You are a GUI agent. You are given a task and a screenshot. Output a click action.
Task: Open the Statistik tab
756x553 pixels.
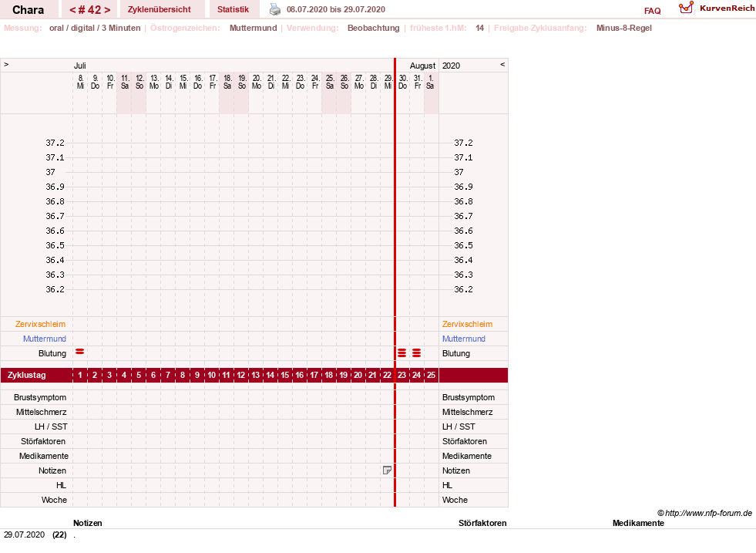coord(233,9)
